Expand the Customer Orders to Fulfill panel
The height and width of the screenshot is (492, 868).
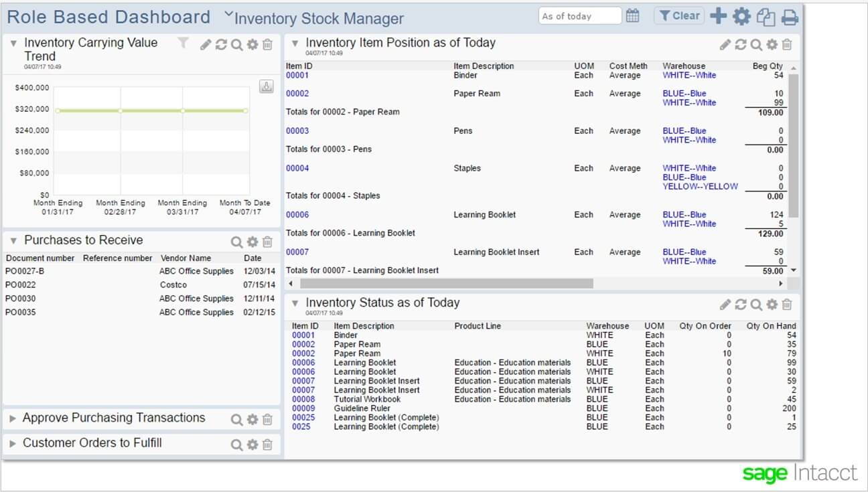(13, 443)
